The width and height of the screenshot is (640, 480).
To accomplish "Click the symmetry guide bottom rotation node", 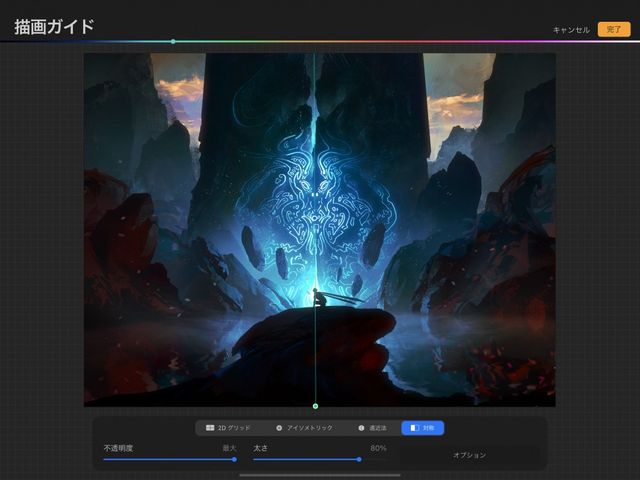I will [x=315, y=406].
